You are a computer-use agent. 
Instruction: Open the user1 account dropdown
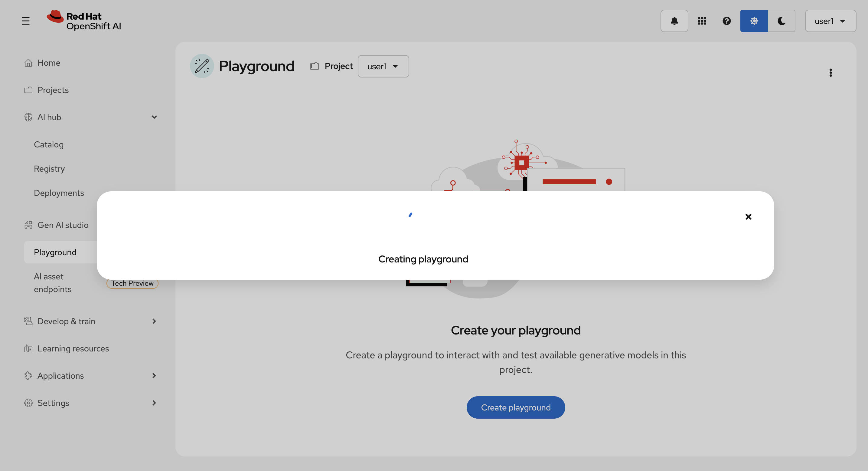coord(830,21)
